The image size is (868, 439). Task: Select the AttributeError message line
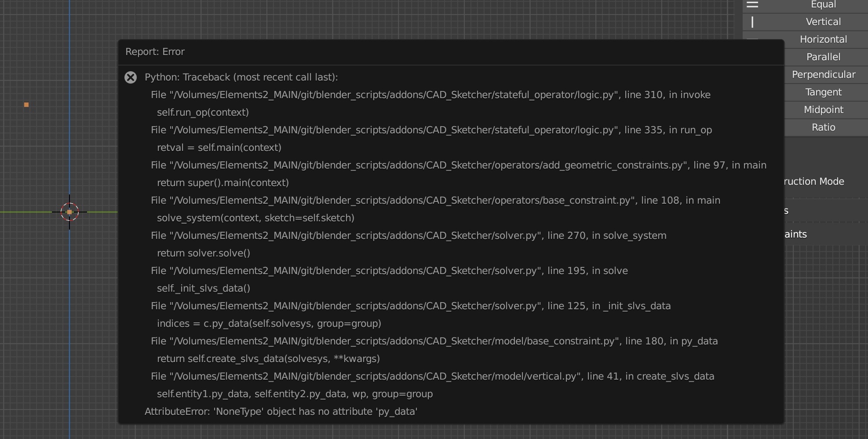pyautogui.click(x=281, y=411)
